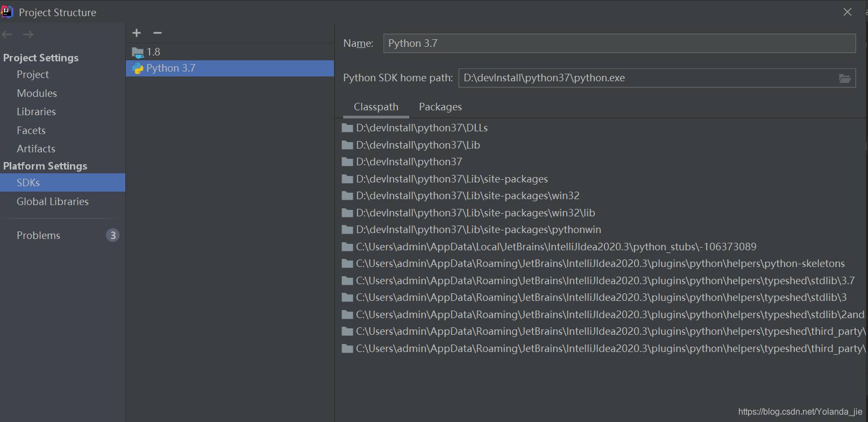Screen dimensions: 868x422
Task: Open Modules settings page
Action: pyautogui.click(x=37, y=93)
